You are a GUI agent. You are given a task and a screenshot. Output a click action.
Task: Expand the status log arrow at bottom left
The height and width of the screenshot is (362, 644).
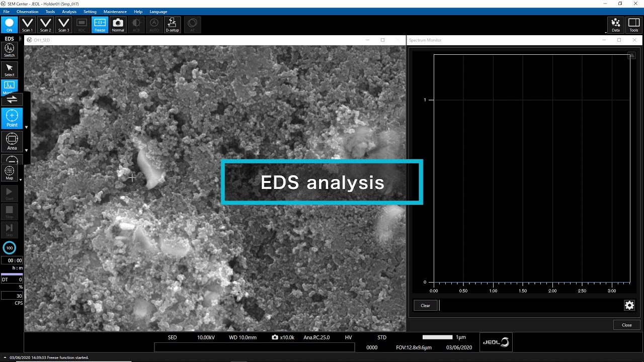[5, 357]
